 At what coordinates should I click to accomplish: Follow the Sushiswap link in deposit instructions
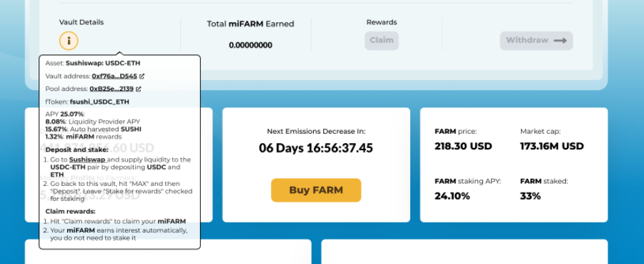click(x=87, y=160)
